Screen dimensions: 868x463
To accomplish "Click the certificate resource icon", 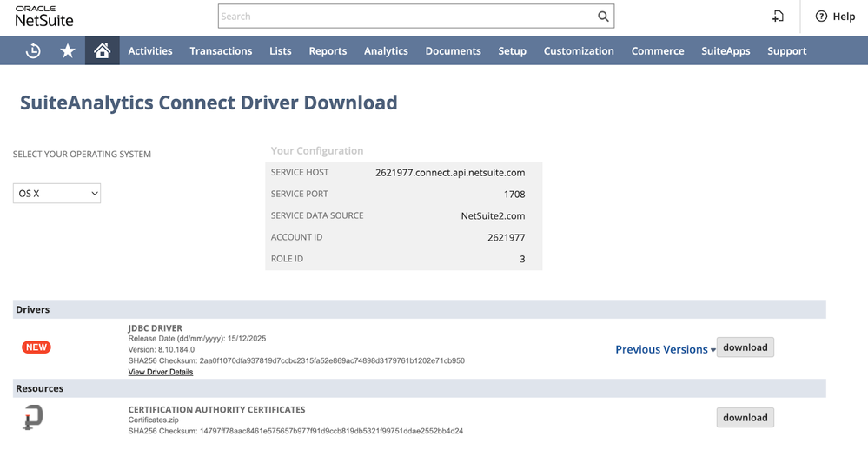I will (33, 418).
